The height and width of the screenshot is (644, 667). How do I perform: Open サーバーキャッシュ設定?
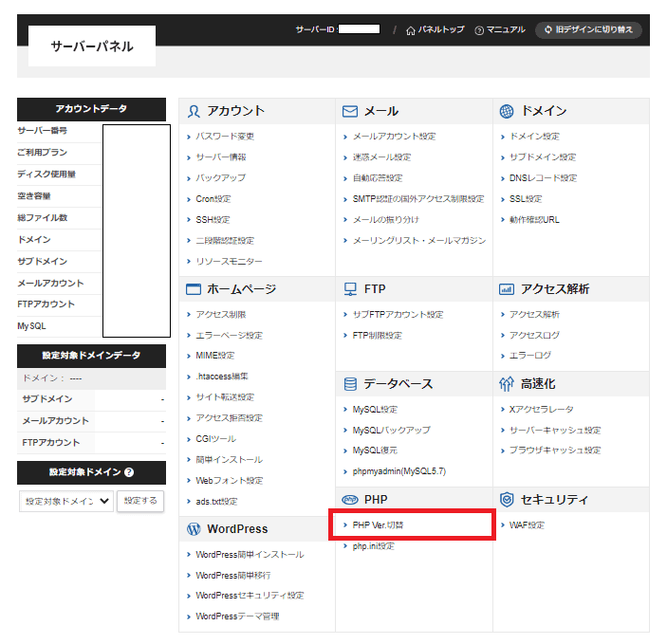[555, 431]
